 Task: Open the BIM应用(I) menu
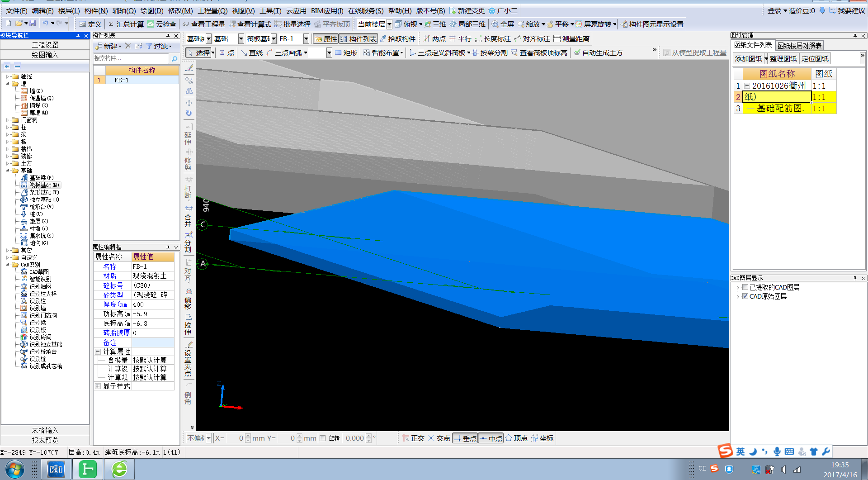[x=327, y=10]
